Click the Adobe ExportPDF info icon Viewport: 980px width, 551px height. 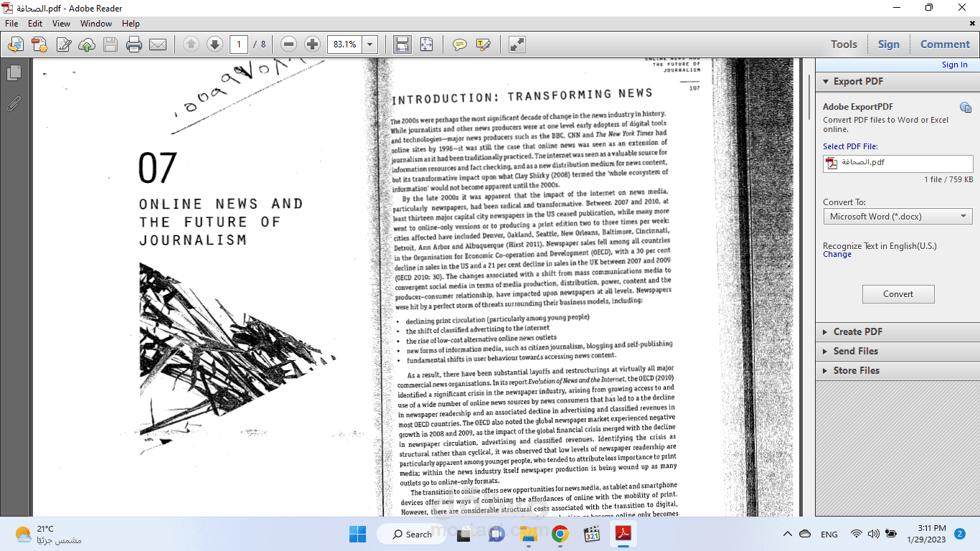[966, 108]
